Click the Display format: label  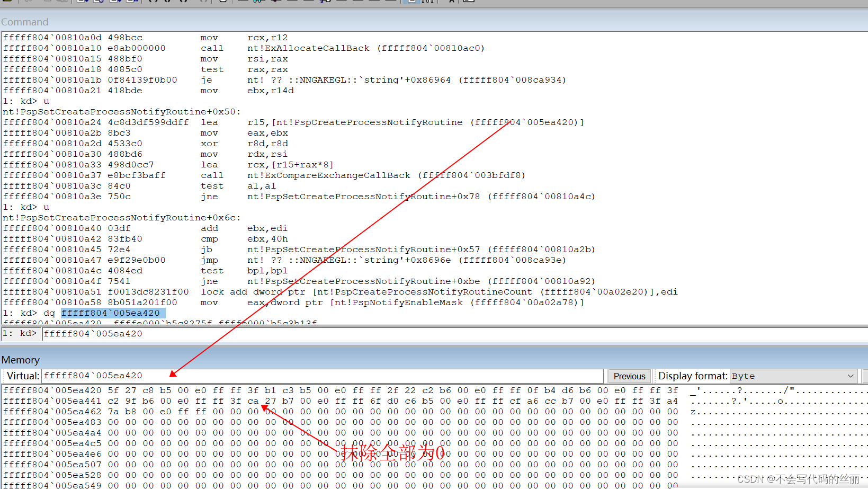click(693, 376)
